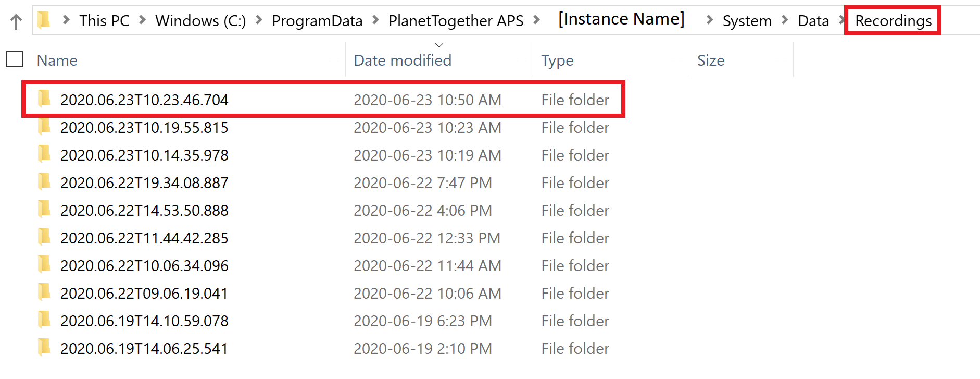Click folder icon of 2020.06.19T14.10.59.078
Screen dimensions: 980x379
pos(45,319)
